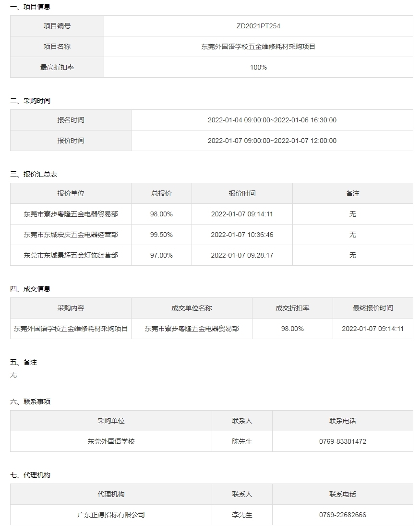Screen dimensions: 420x532
Task: Click the 七、代理机构 section heading
Action: pyautogui.click(x=30, y=475)
